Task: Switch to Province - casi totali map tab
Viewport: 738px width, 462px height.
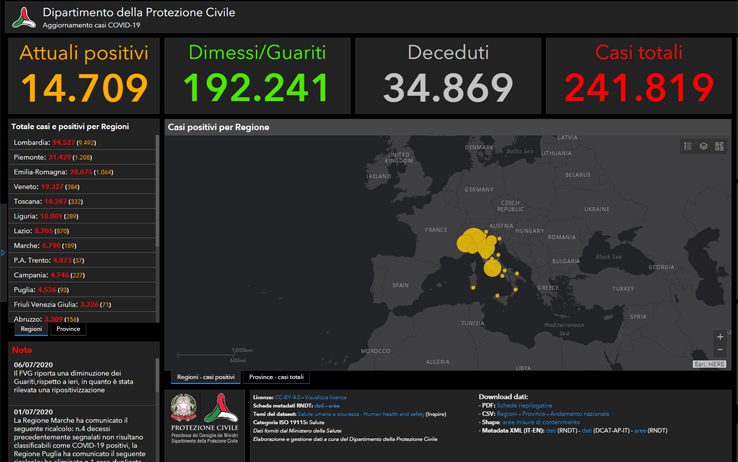Action: tap(278, 377)
